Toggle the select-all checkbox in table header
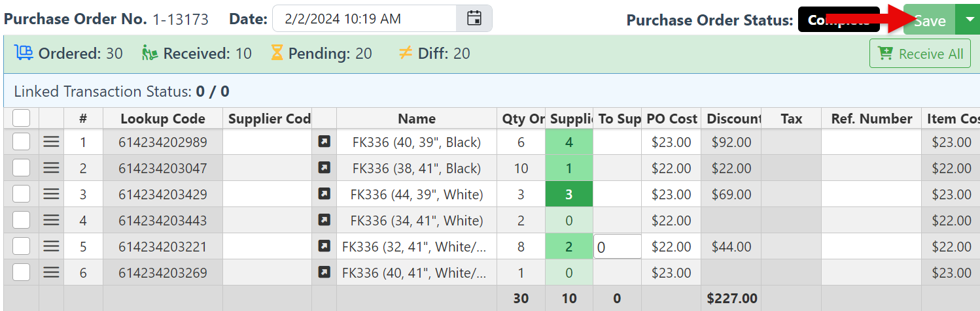 point(22,118)
